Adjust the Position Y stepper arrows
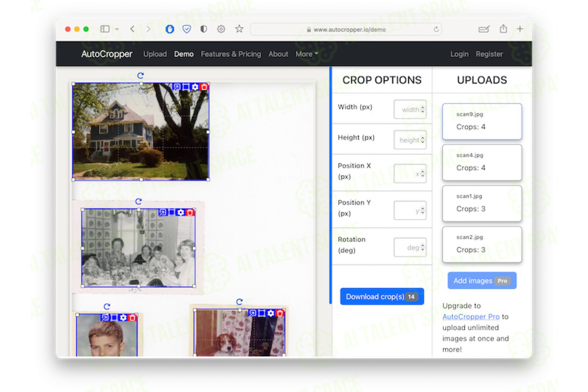 (x=423, y=211)
